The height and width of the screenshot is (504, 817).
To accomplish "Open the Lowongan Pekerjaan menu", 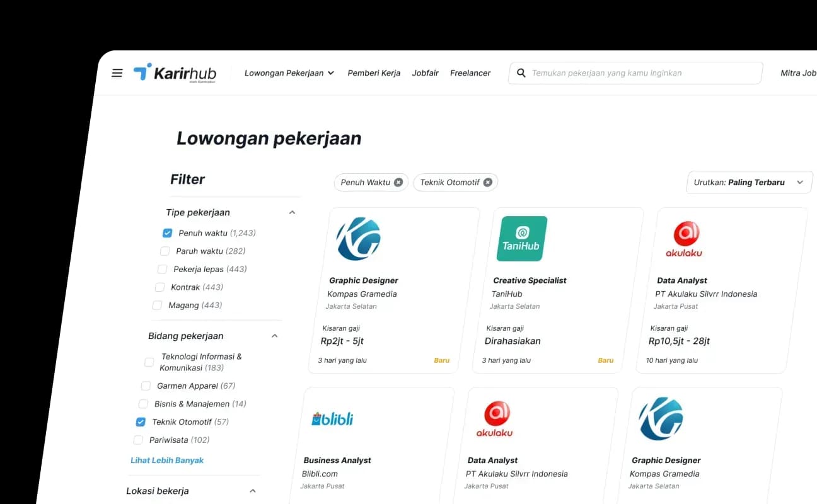I will pyautogui.click(x=289, y=73).
